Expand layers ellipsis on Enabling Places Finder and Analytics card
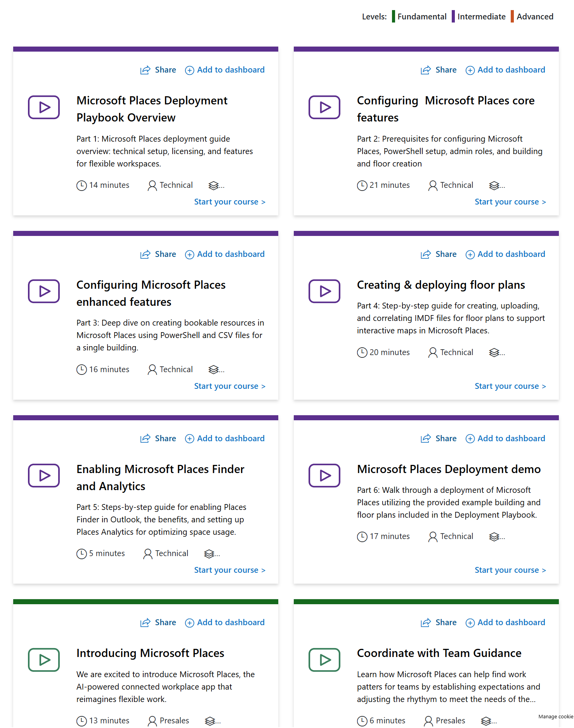Image resolution: width=574 pixels, height=728 pixels. pos(212,554)
